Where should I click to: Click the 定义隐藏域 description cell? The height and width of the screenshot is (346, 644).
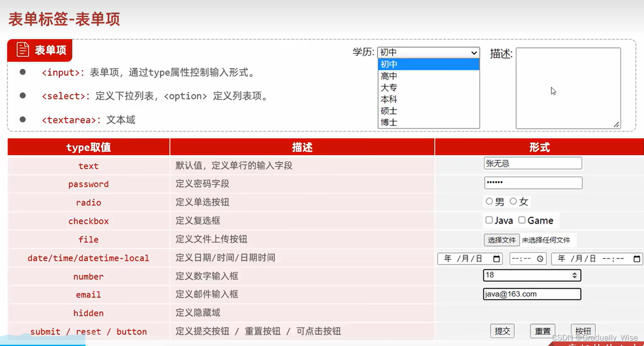pos(302,313)
